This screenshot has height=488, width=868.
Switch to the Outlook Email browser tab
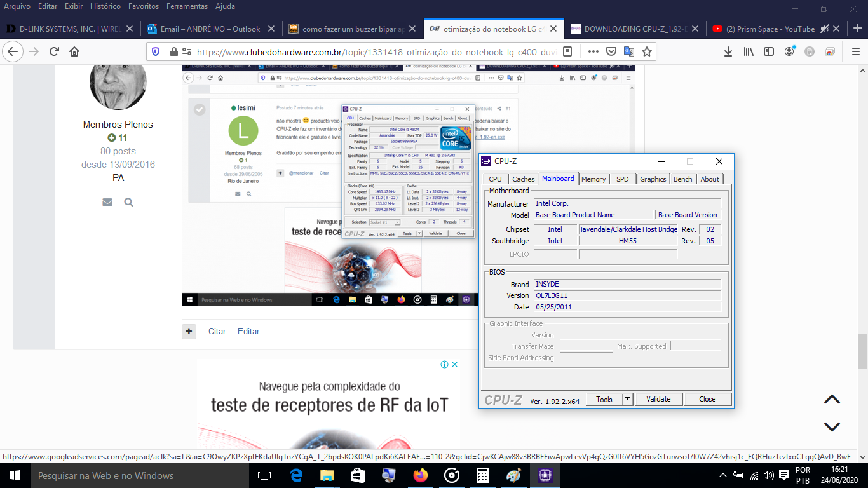tap(211, 29)
